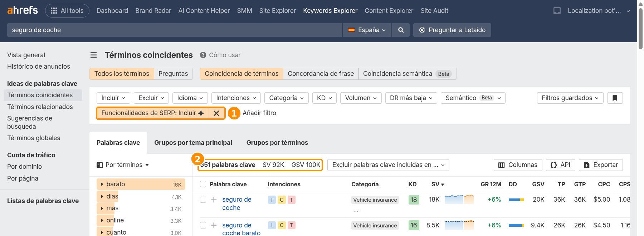The height and width of the screenshot is (236, 644).
Task: Open Términos relacionados in sidebar
Action: [x=40, y=107]
